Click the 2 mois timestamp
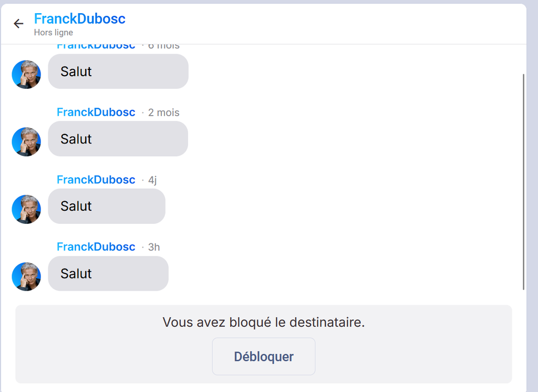Image resolution: width=538 pixels, height=392 pixels. 164,112
